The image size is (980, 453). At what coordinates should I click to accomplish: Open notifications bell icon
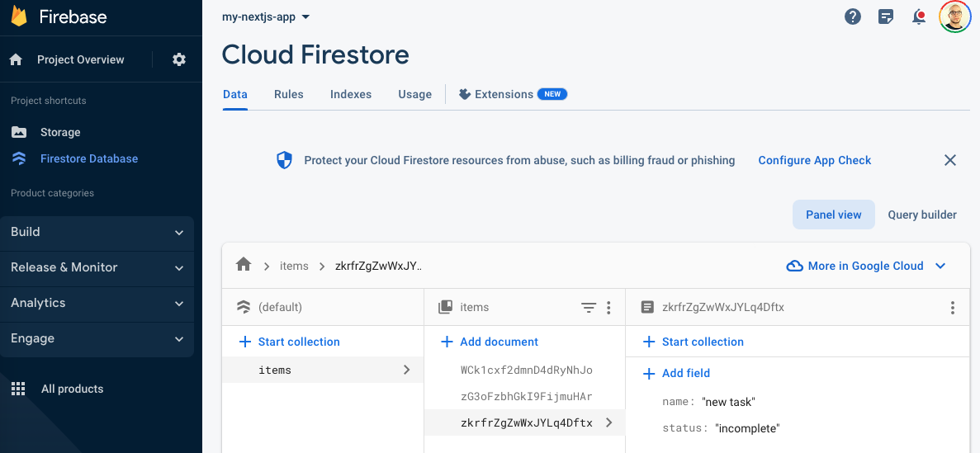919,17
